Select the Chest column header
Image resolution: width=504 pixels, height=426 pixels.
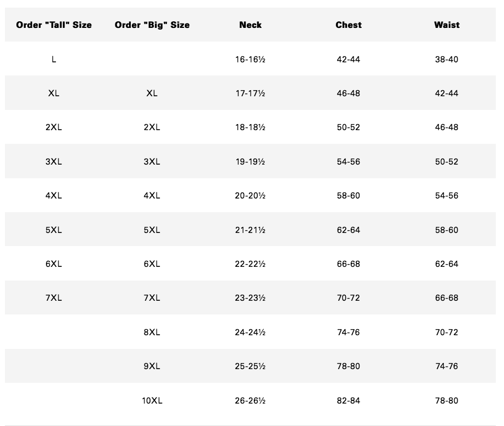point(349,25)
